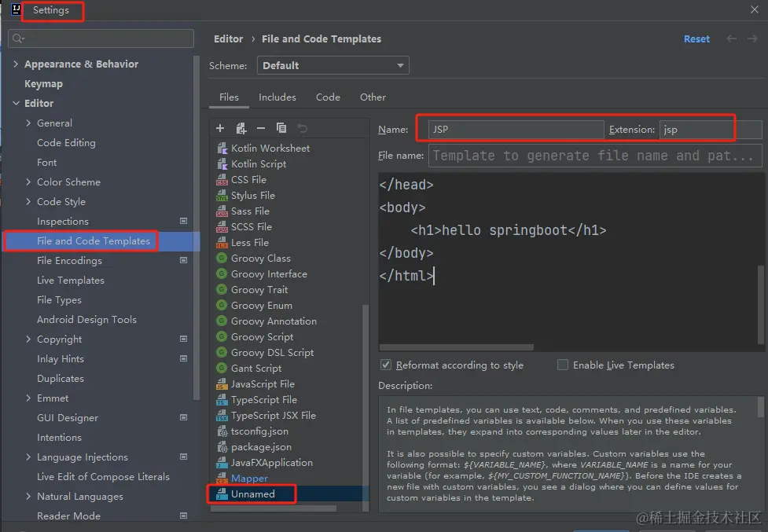The width and height of the screenshot is (768, 532).
Task: Click the Reset to Default icon in template toolbar
Action: pyautogui.click(x=302, y=128)
